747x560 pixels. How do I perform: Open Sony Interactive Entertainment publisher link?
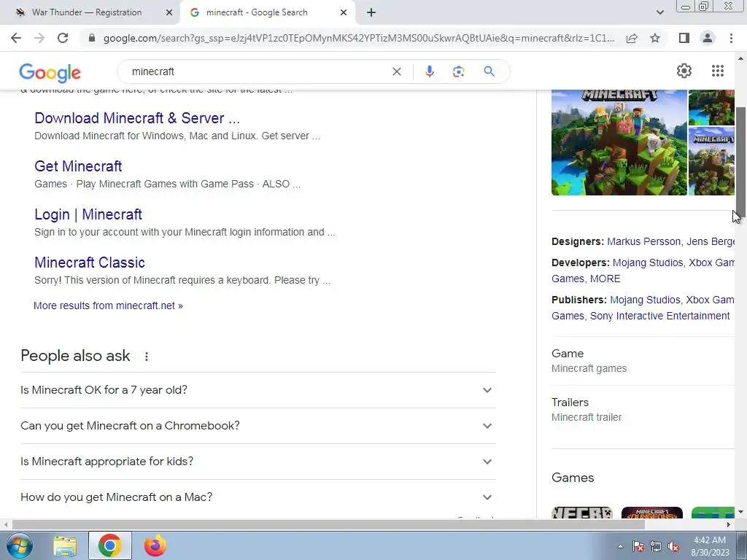tap(659, 316)
